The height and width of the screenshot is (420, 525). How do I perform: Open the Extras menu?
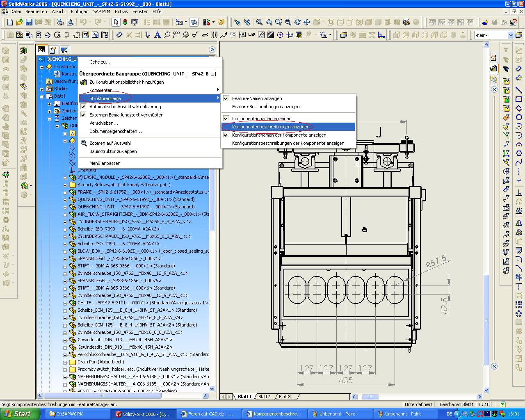pos(121,11)
